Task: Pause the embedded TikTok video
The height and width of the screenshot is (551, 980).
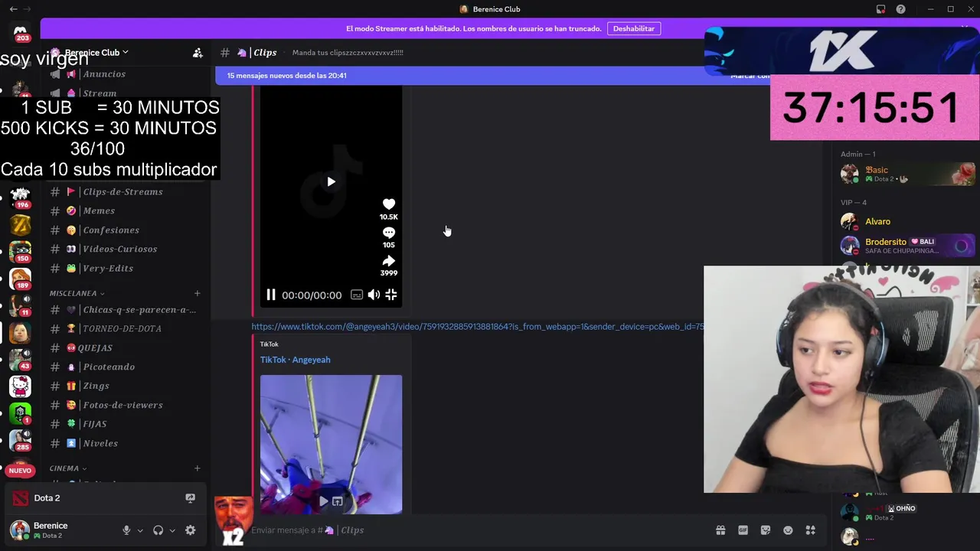Action: coord(271,295)
